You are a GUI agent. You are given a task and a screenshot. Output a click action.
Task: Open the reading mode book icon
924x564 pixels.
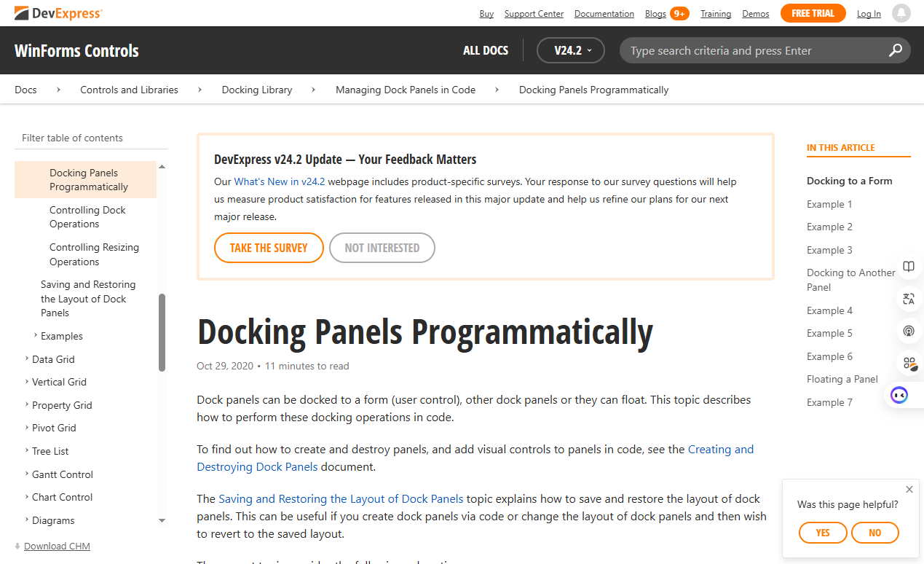[909, 267]
